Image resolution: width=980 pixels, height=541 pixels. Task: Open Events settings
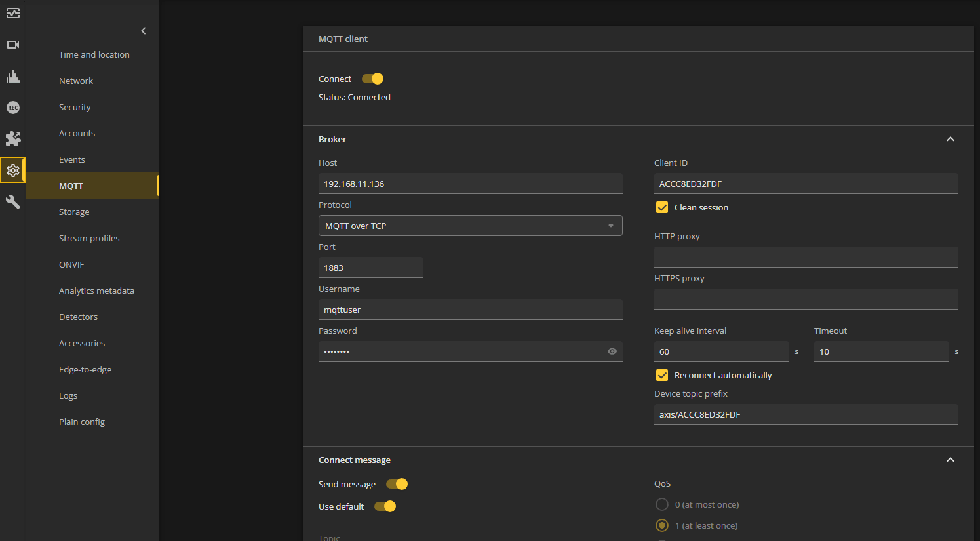72,159
